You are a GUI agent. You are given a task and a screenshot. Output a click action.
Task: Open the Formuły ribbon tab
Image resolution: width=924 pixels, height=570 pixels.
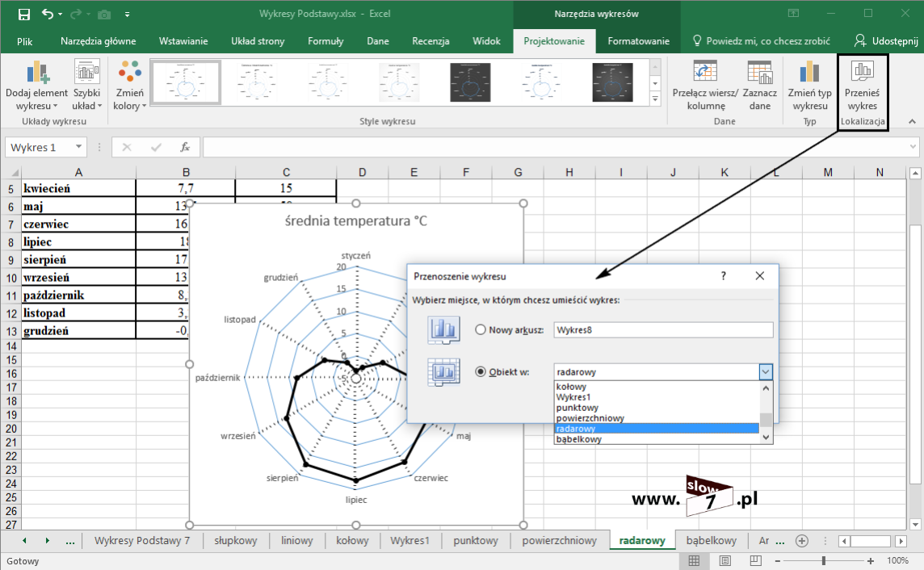(325, 41)
